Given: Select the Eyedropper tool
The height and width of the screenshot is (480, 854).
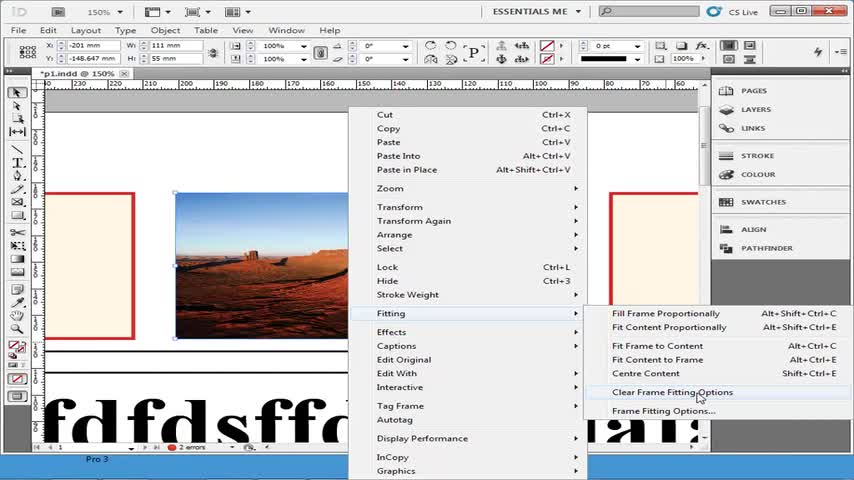Looking at the screenshot, I should pos(17,302).
